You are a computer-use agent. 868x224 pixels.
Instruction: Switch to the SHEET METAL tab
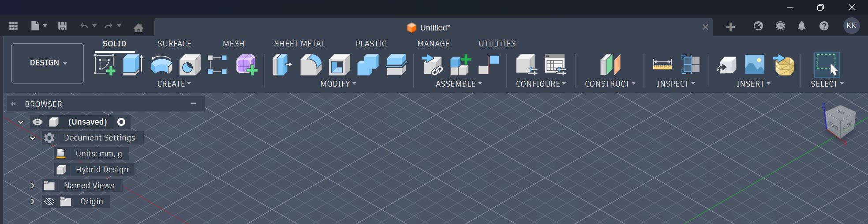tap(299, 44)
